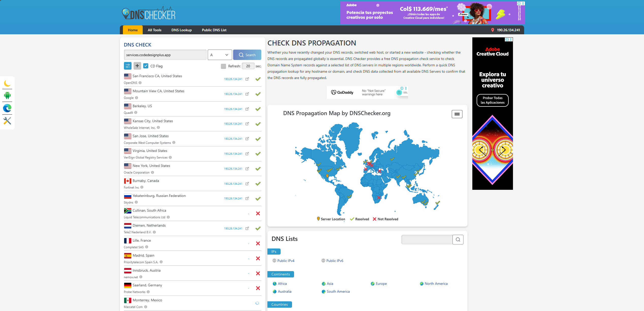Go to the Home tab
The height and width of the screenshot is (311, 644).
coord(133,30)
